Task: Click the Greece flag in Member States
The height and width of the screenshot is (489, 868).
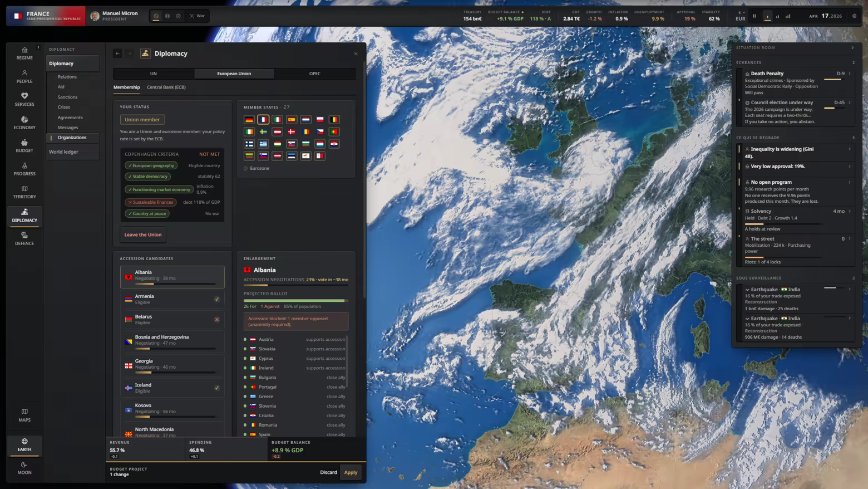Action: tap(263, 144)
